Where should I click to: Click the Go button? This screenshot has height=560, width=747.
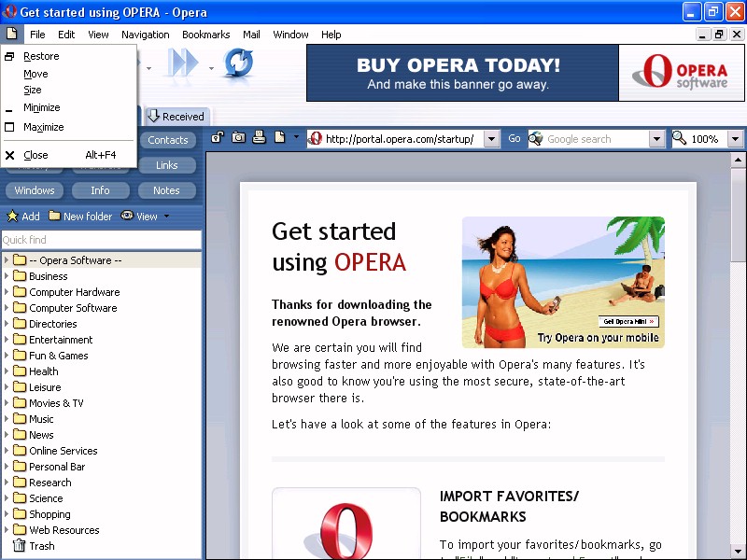tap(514, 138)
